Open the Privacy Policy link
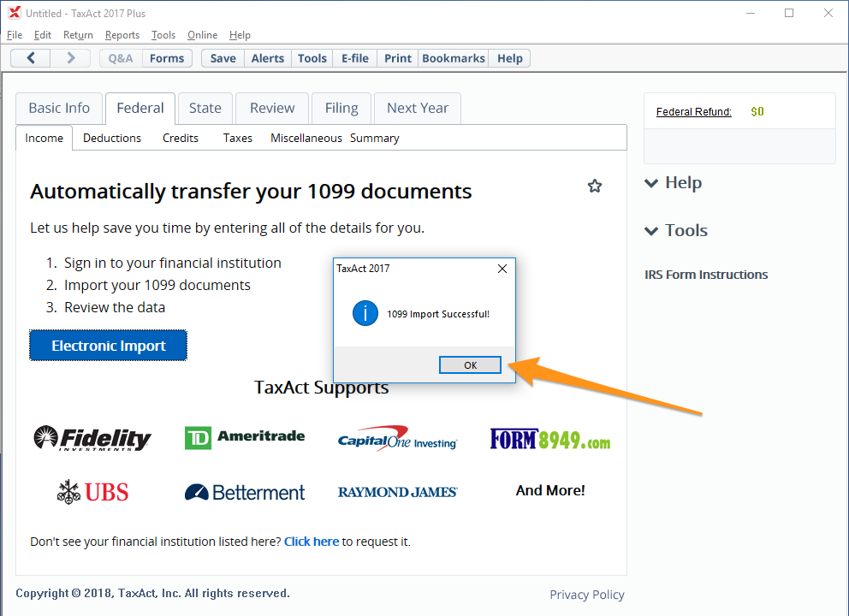Screen dimensions: 849x616 (x=587, y=595)
